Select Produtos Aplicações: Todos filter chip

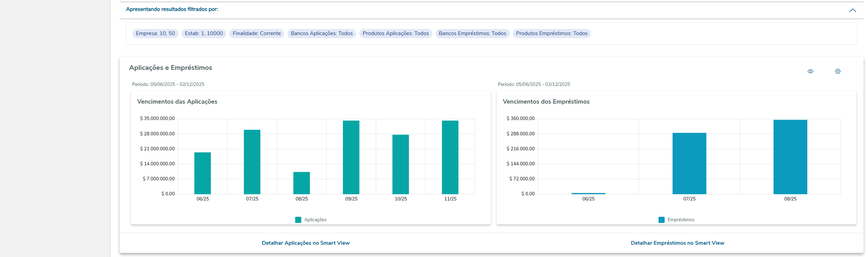coord(395,33)
